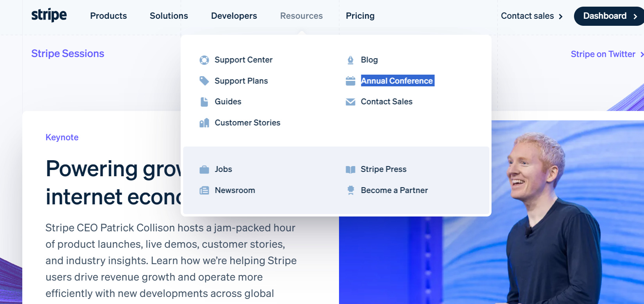Click Contact sales in the header

coord(532,16)
